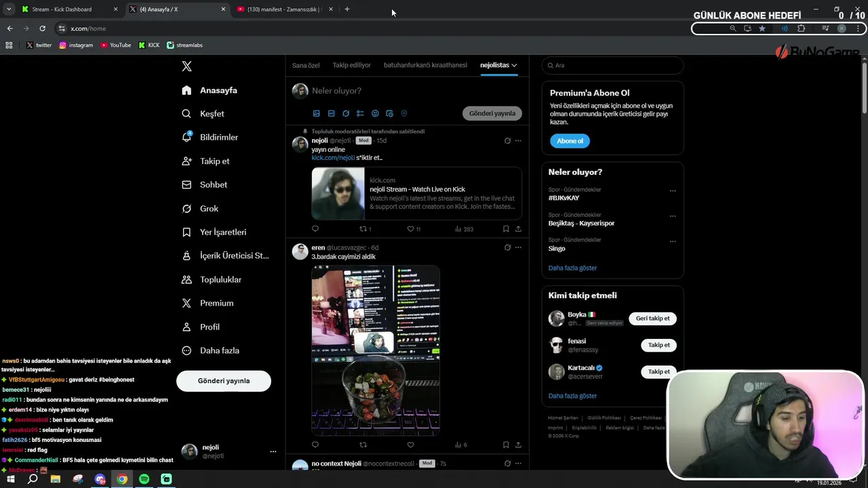Show more trends with Daha fazla göster
The height and width of the screenshot is (488, 868).
[572, 268]
